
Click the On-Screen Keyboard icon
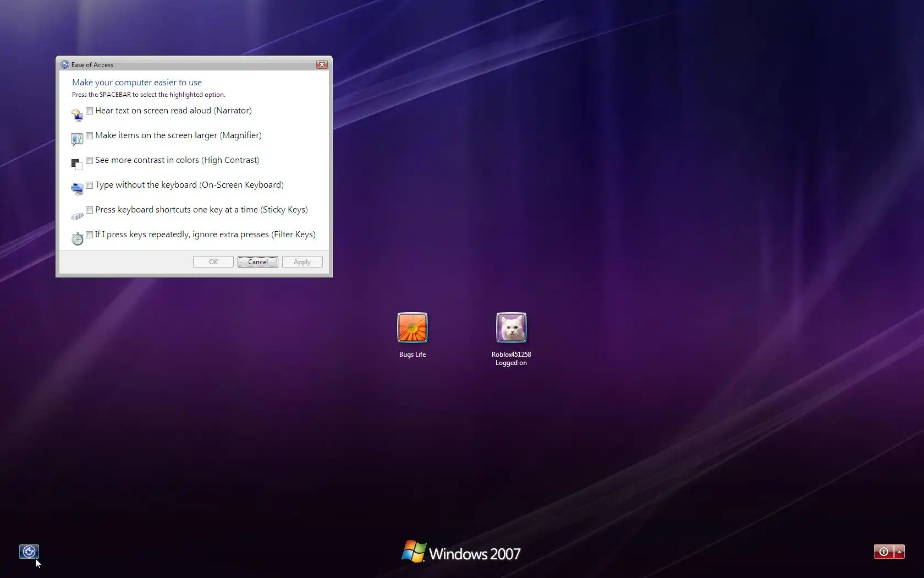[77, 189]
